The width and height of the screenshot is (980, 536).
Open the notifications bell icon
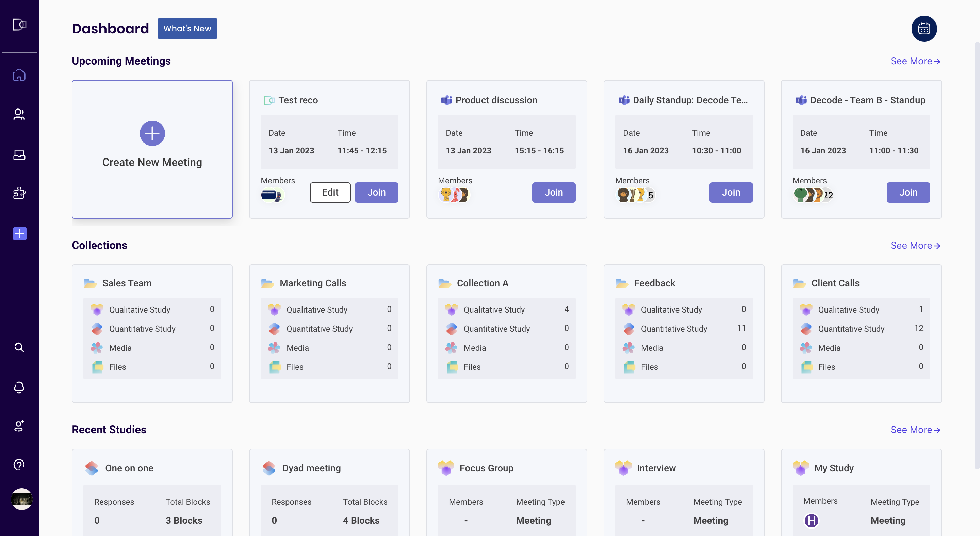19,387
